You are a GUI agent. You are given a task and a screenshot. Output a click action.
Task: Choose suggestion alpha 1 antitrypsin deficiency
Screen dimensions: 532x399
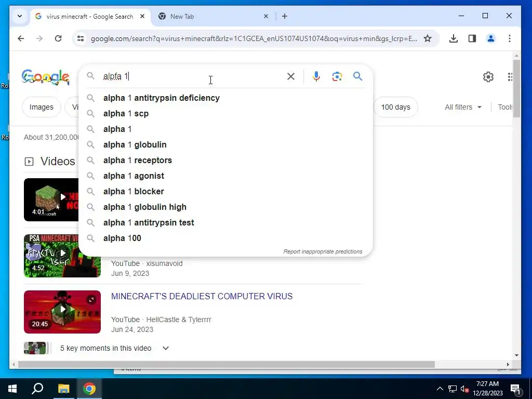coord(225,98)
